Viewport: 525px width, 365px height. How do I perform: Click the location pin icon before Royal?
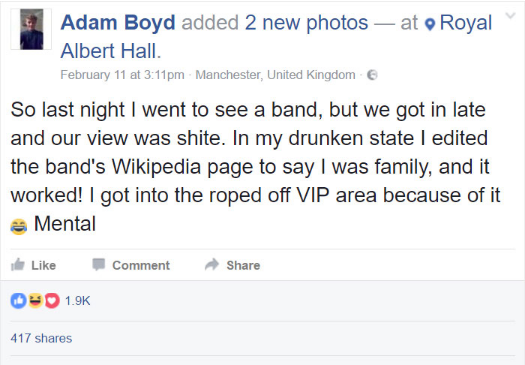point(430,24)
